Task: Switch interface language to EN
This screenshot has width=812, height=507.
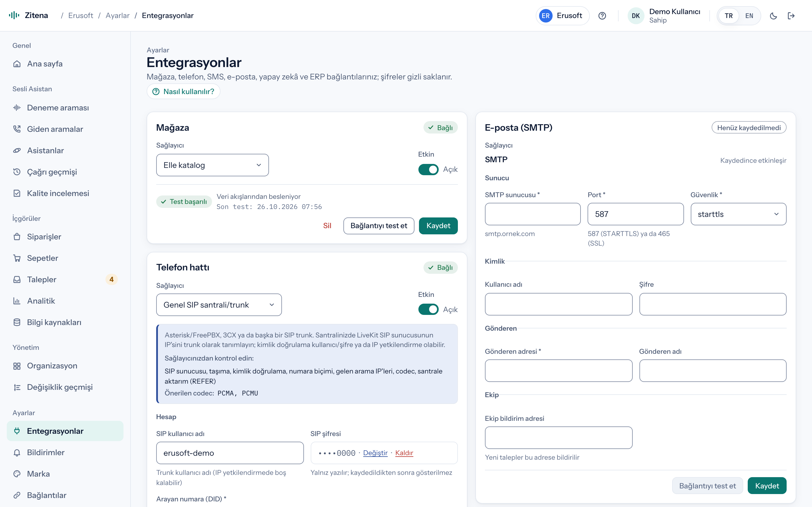Action: click(x=749, y=16)
